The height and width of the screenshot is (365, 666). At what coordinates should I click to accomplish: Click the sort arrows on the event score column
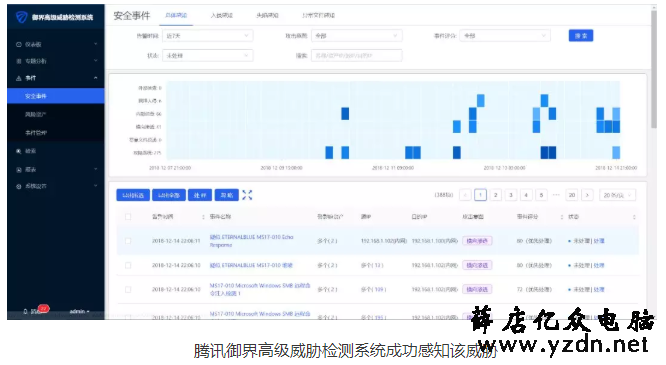(x=562, y=217)
